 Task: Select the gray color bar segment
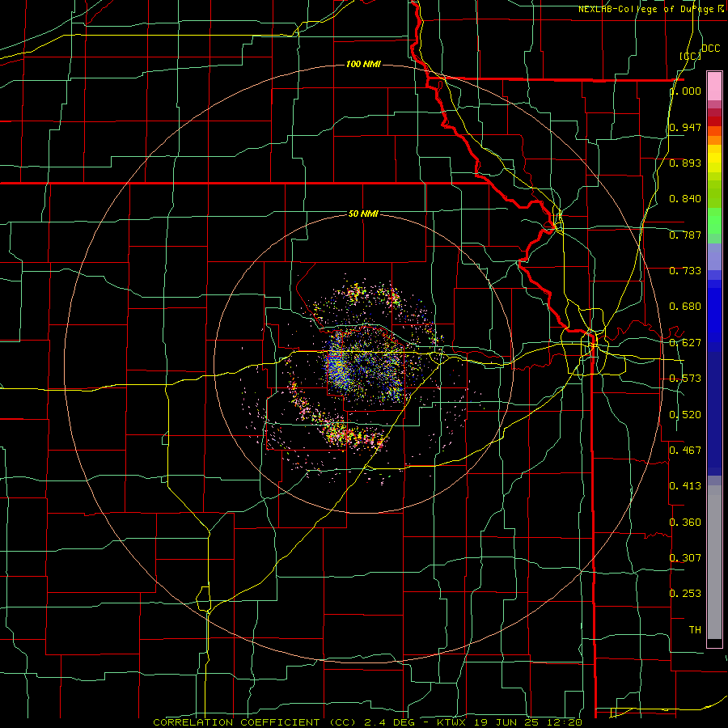[714, 562]
